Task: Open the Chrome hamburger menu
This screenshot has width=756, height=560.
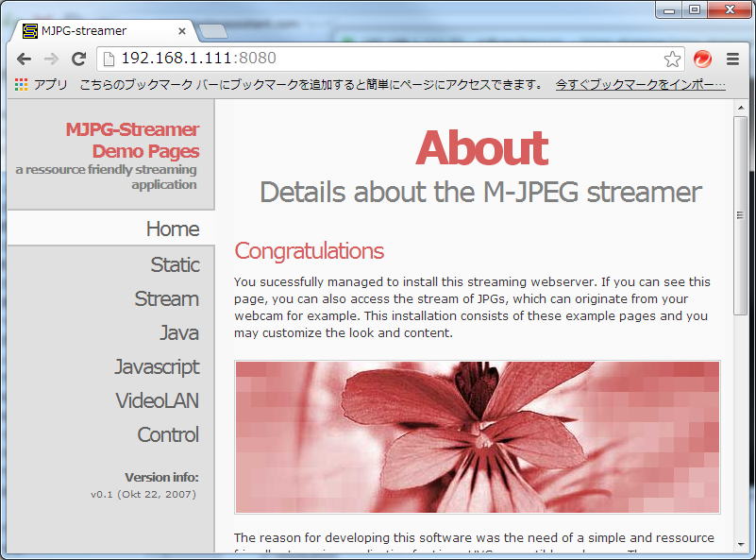Action: click(x=732, y=59)
